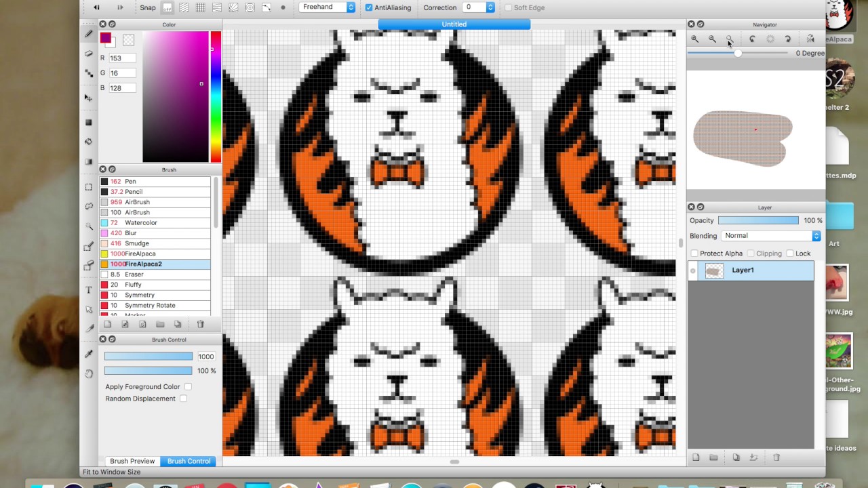Toggle the Soft Edge checkbox
This screenshot has height=488, width=868.
tap(509, 7)
